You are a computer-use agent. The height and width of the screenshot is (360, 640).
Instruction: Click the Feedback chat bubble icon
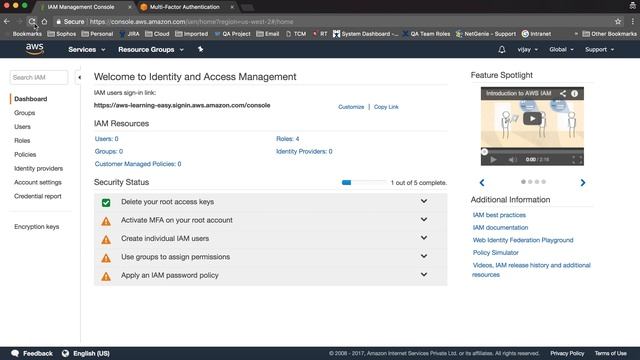tap(15, 353)
